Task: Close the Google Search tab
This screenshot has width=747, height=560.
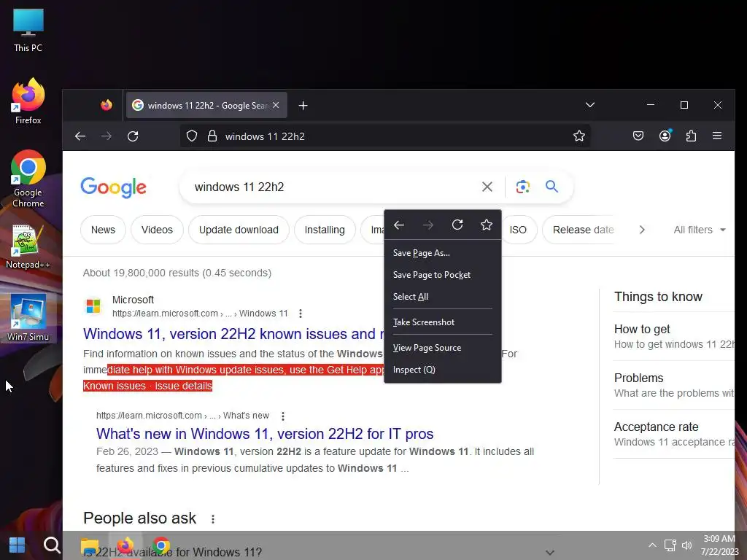Action: coord(276,105)
